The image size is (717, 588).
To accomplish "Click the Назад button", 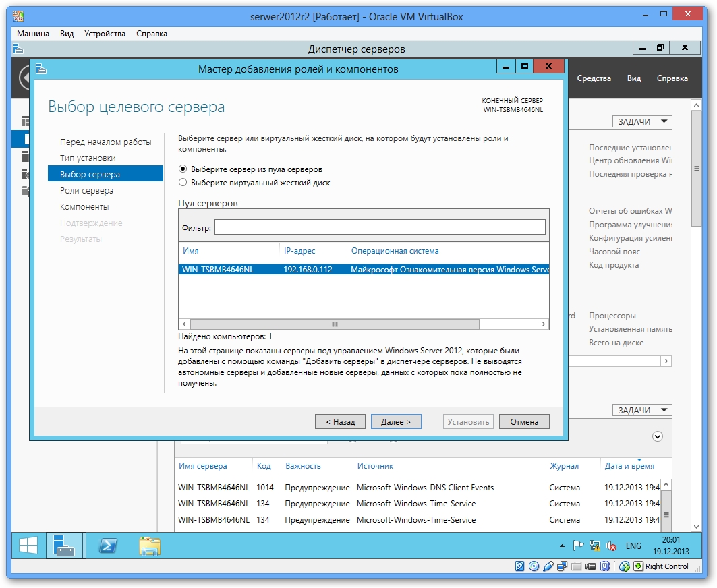I will click(340, 421).
